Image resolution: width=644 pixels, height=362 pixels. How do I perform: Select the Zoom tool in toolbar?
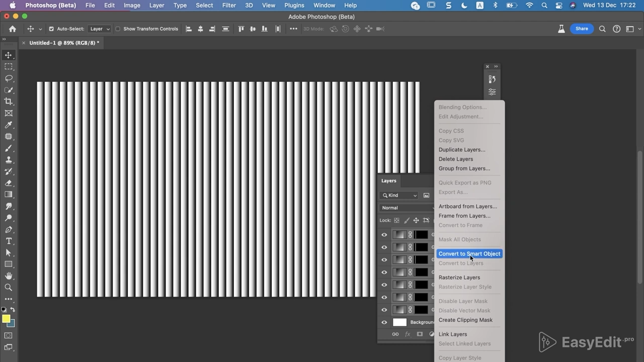(9, 288)
